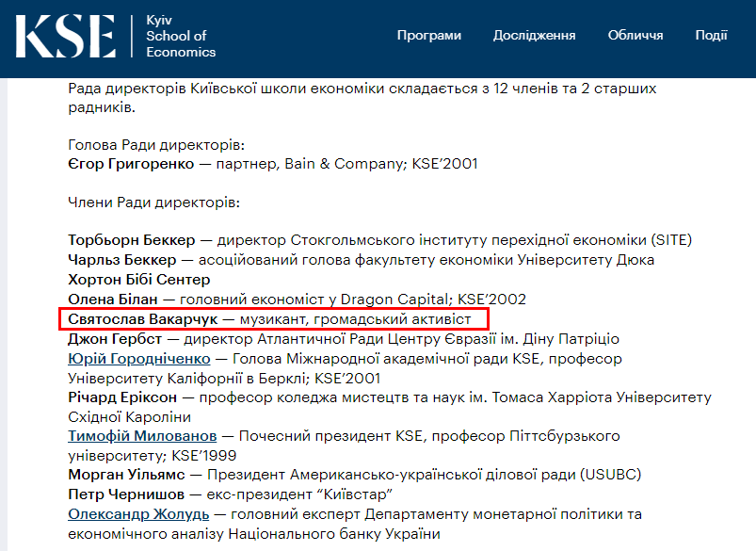Click the name Єгор Григоренко
756x551 pixels.
(x=127, y=164)
